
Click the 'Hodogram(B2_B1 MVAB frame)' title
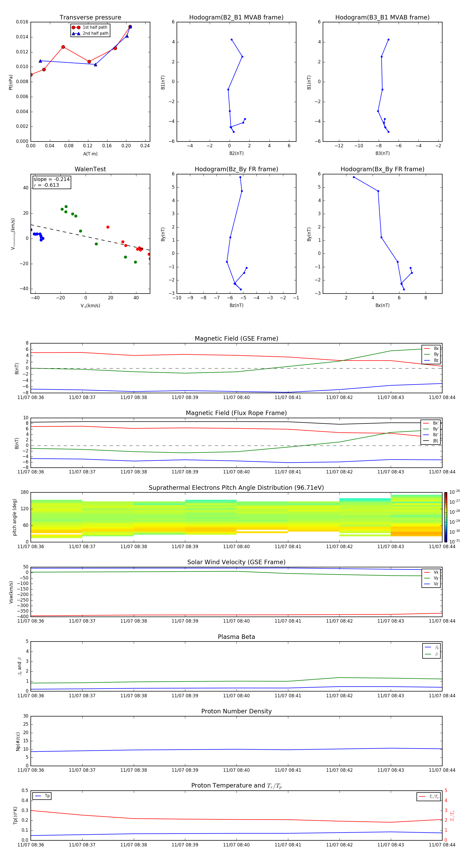[236, 18]
